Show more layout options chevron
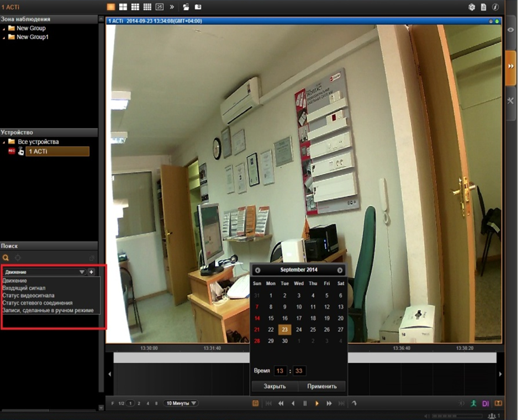 click(x=172, y=7)
